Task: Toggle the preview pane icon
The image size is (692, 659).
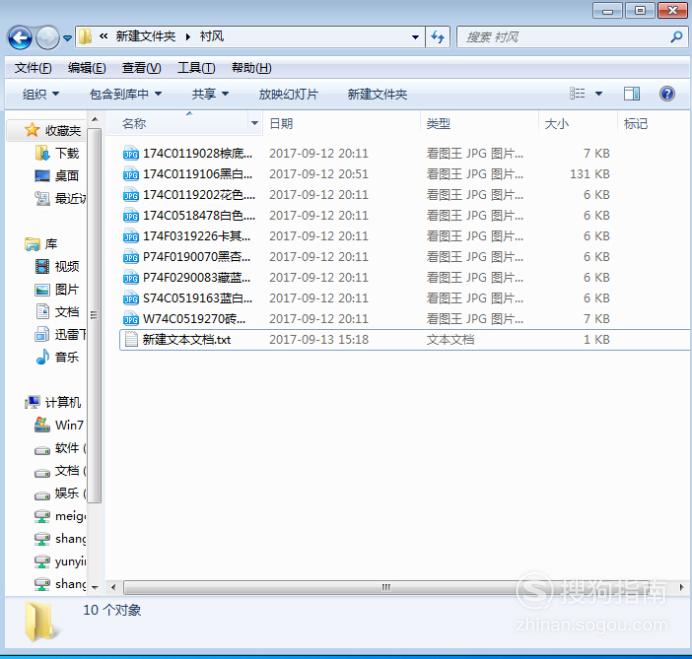Action: point(632,94)
